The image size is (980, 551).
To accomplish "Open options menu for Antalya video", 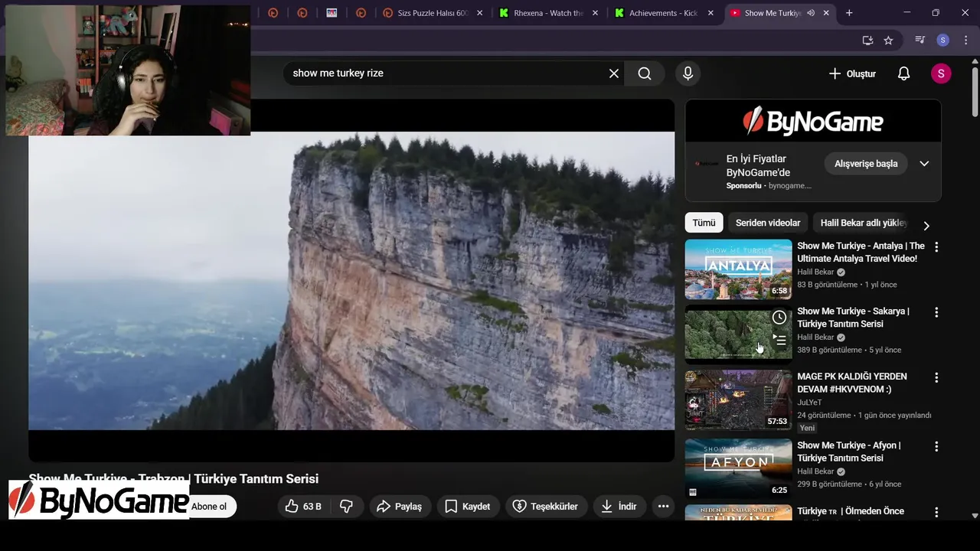I will (x=936, y=247).
